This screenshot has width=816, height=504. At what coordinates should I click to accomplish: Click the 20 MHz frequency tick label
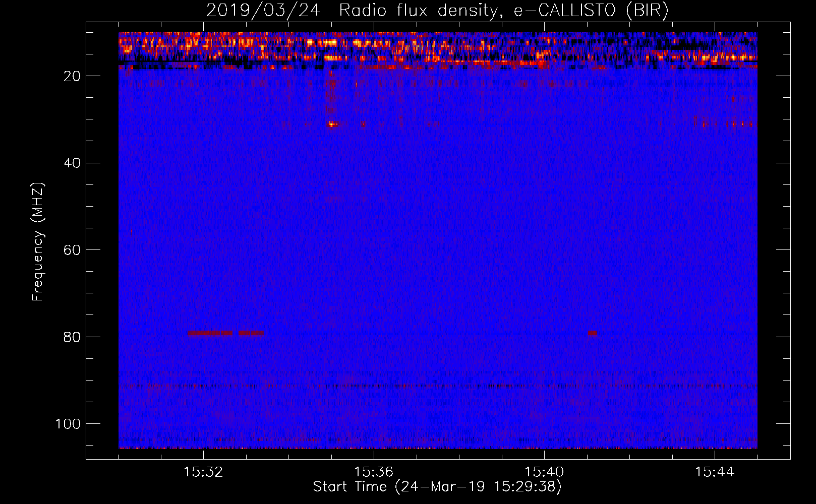click(72, 76)
